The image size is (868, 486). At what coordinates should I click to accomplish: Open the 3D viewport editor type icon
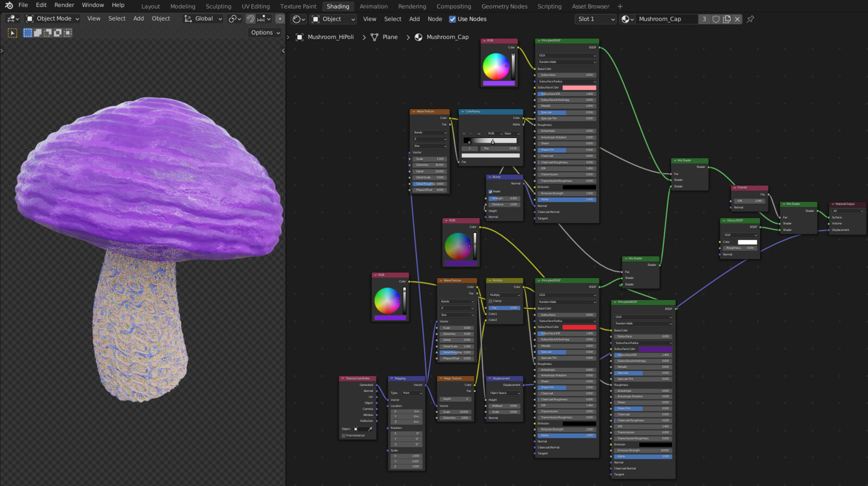click(x=13, y=18)
